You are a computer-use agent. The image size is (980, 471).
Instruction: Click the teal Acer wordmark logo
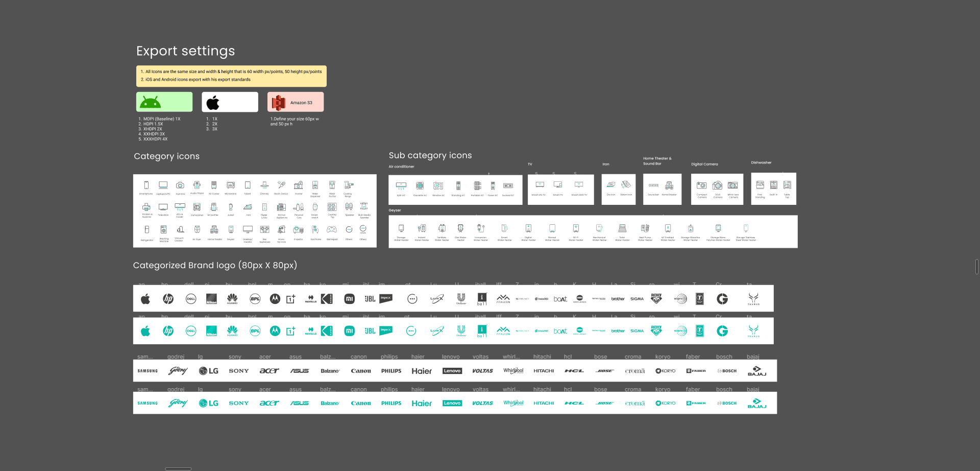pyautogui.click(x=269, y=403)
